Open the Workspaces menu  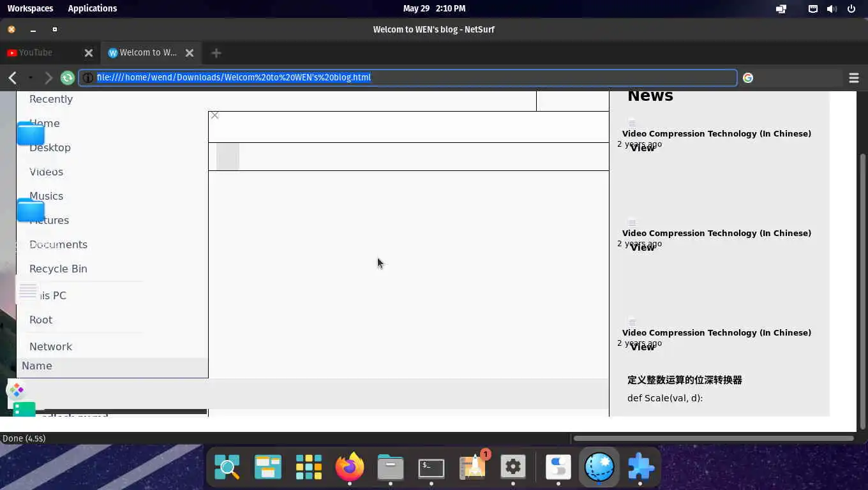coord(31,8)
